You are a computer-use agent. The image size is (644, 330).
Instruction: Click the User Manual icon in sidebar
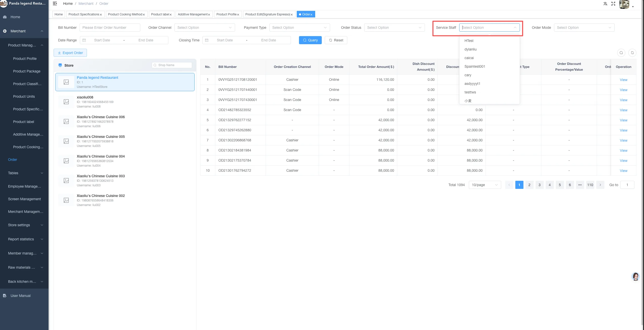tap(5, 296)
